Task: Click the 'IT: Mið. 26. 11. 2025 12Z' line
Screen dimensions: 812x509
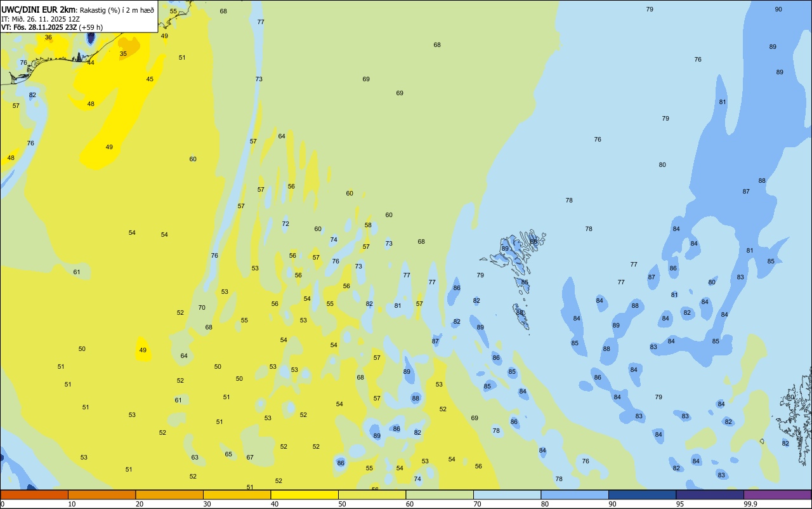Action: click(41, 18)
